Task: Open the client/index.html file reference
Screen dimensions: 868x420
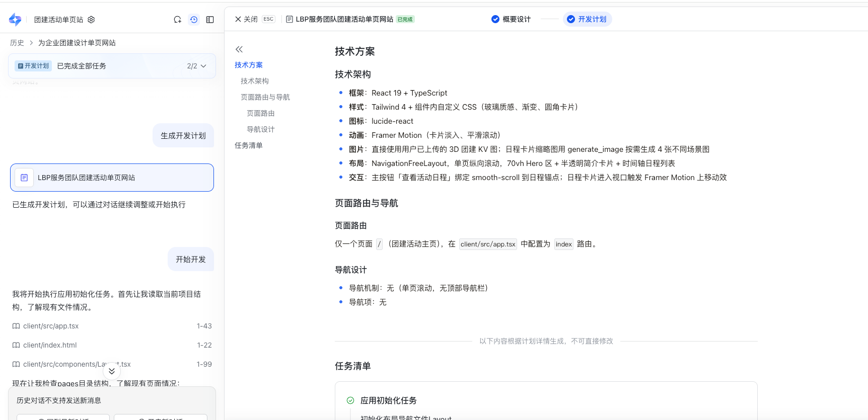Action: point(50,345)
